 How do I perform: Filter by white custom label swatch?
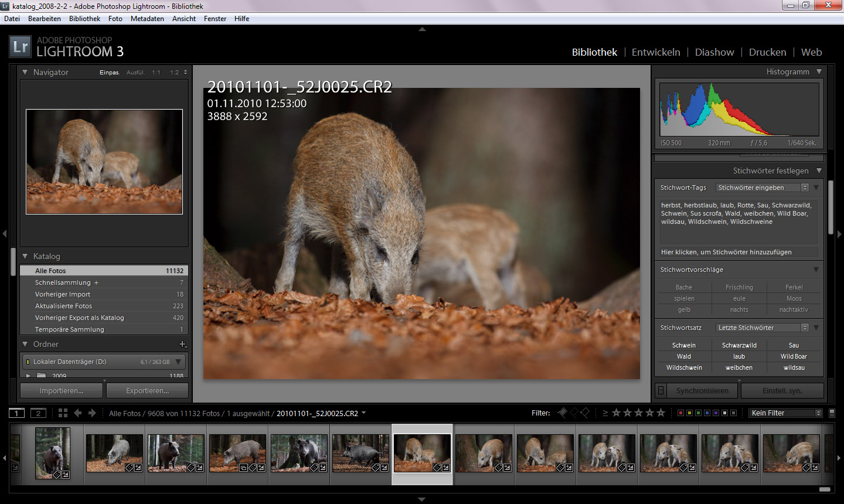tap(724, 413)
